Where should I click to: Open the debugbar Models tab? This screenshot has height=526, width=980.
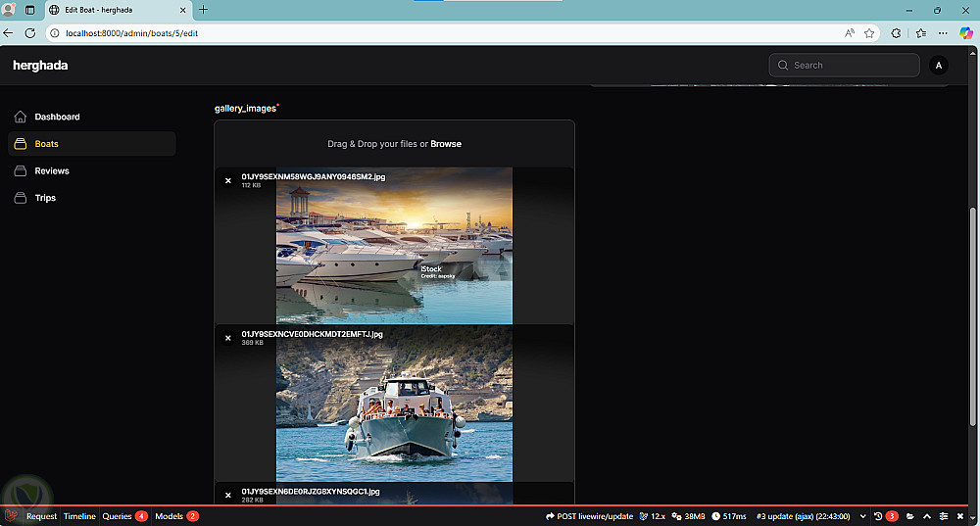(176, 516)
